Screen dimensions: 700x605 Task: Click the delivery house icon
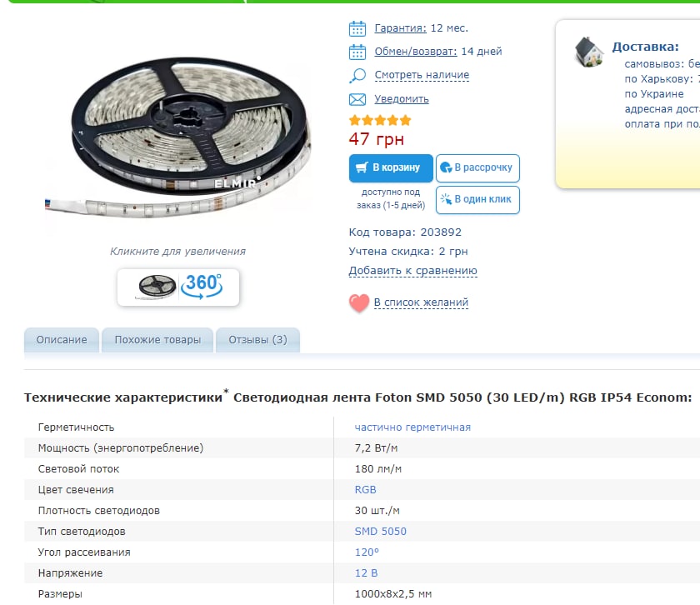tap(589, 52)
